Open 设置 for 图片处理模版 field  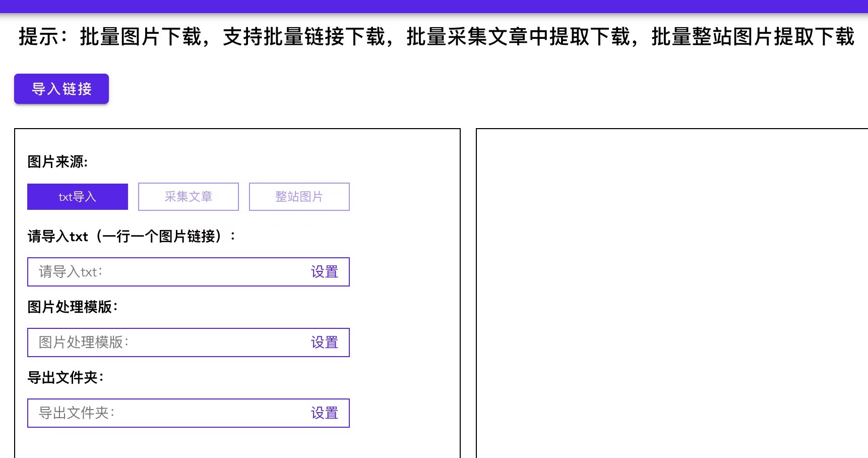point(325,342)
